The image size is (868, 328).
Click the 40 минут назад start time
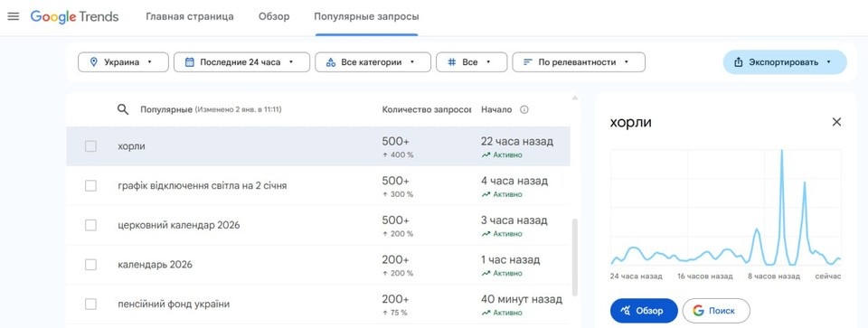[522, 299]
